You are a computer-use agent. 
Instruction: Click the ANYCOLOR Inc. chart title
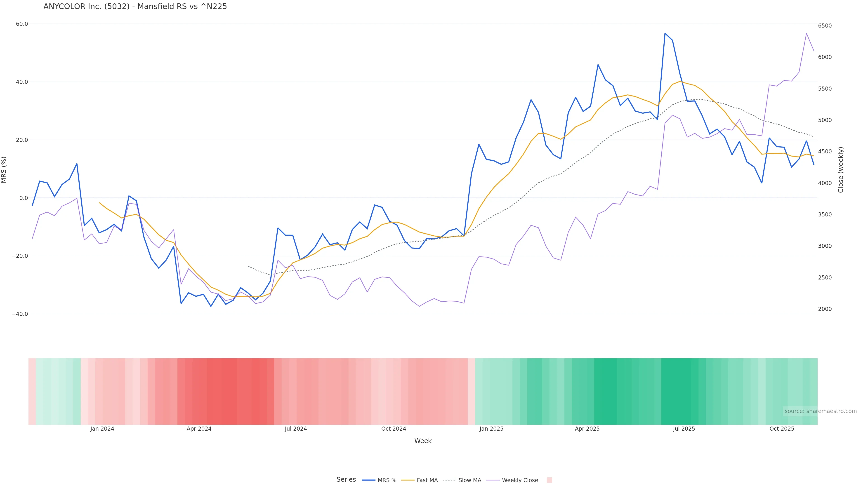pyautogui.click(x=135, y=6)
